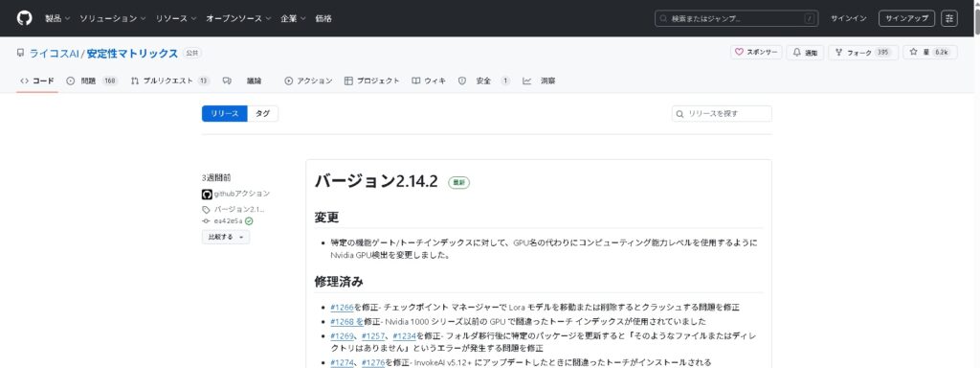This screenshot has width=980, height=368.
Task: Click the 6.2k star count
Action: pyautogui.click(x=941, y=53)
